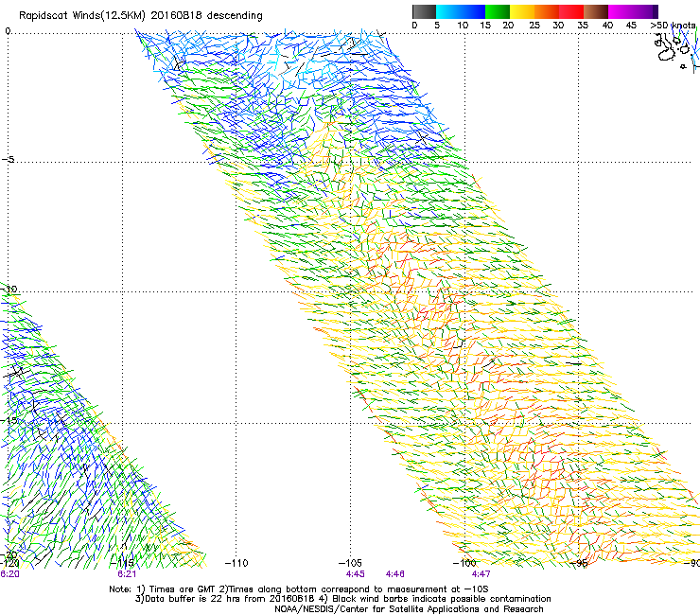Click the ">50 knots" scale label

(673, 26)
